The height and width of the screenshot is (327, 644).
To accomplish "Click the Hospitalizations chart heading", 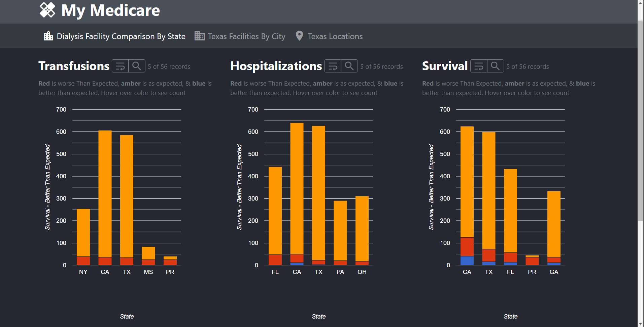I will (x=276, y=66).
